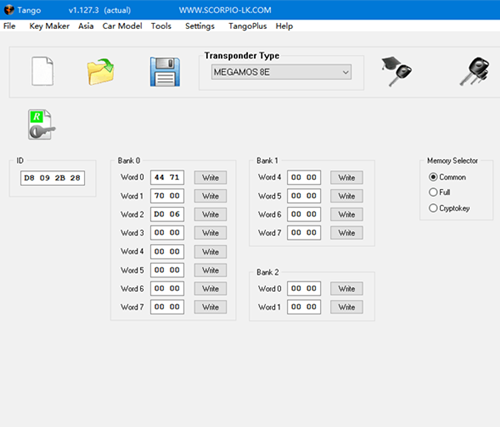The image size is (500, 427).
Task: Click Write button for Bank 0 Word 0
Action: pos(210,178)
